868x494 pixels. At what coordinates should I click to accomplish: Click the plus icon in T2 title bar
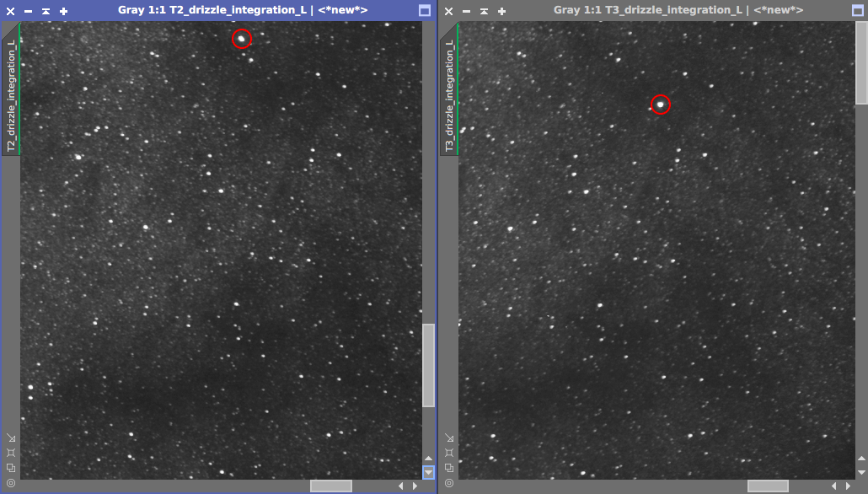pos(64,11)
